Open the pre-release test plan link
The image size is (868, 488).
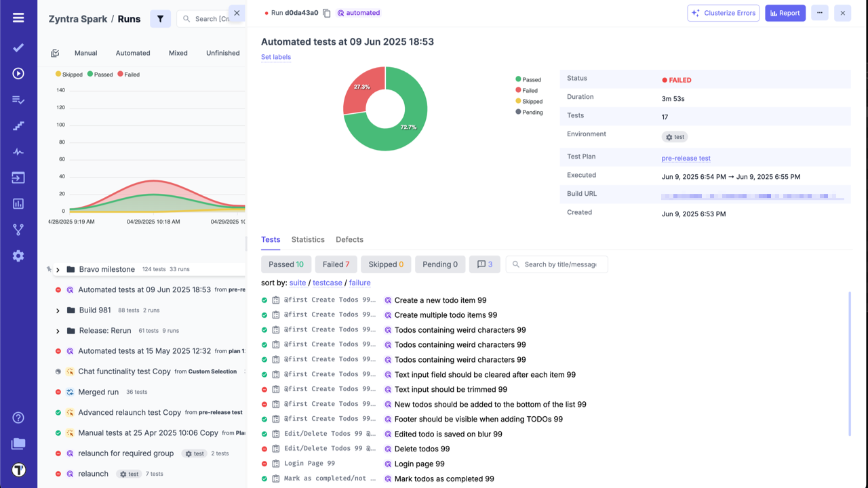coord(686,158)
